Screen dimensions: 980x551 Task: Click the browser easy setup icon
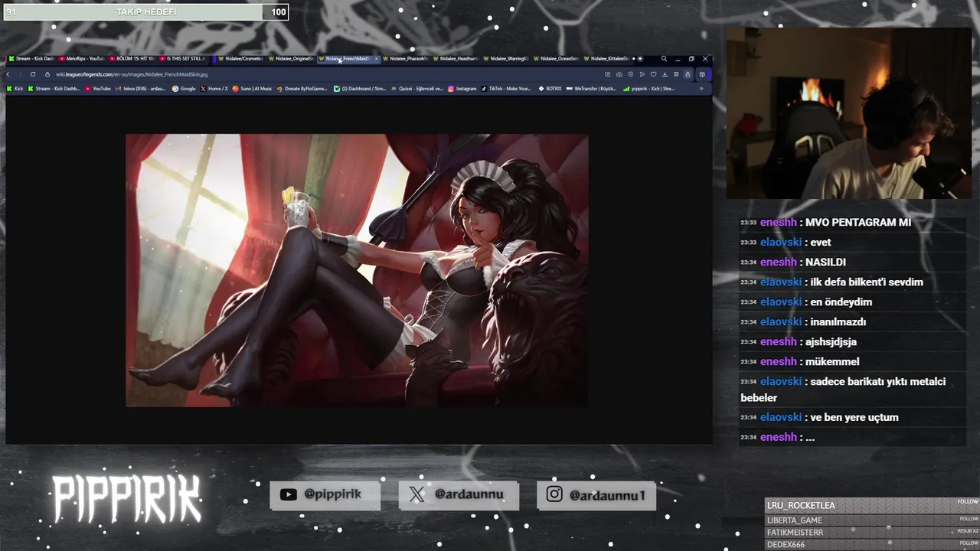click(x=676, y=74)
